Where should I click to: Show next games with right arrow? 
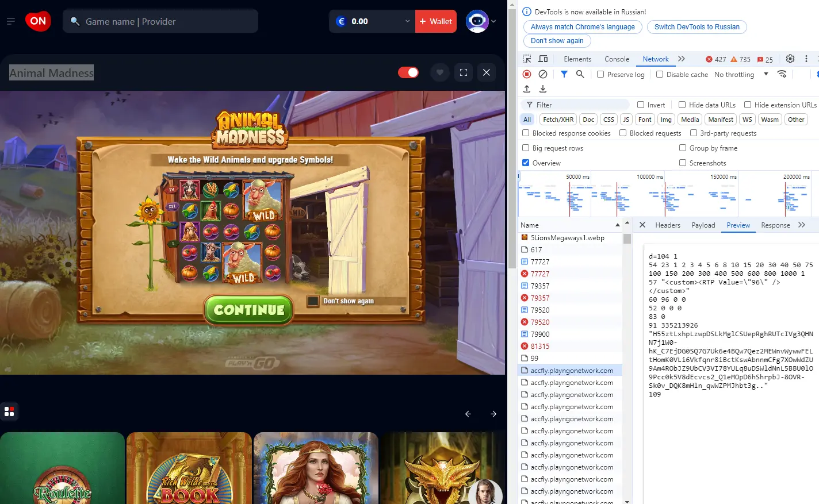[x=493, y=414]
